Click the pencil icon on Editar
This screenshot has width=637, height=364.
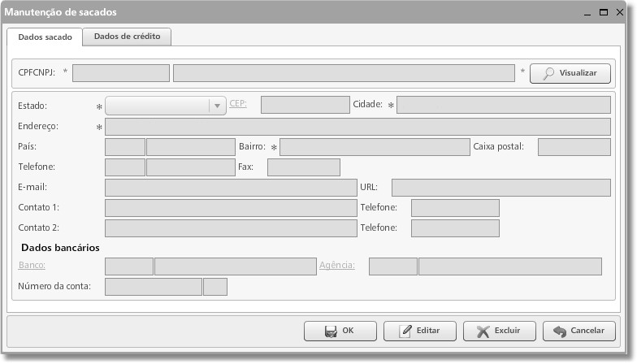pos(405,331)
